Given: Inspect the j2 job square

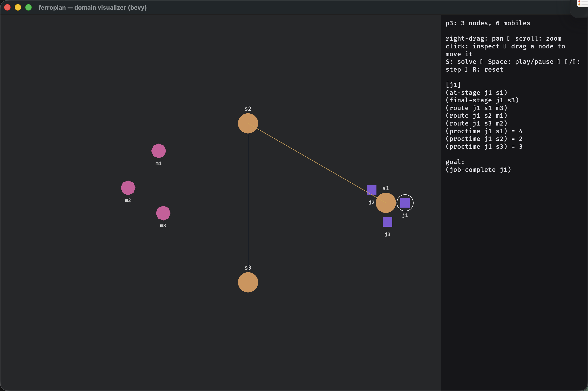Looking at the screenshot, I should (x=371, y=190).
